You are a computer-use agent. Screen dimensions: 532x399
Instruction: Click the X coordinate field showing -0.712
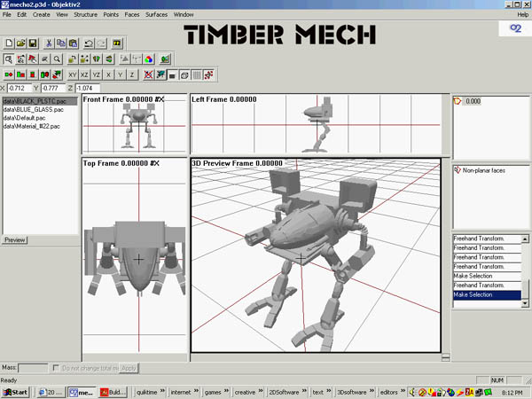[19, 88]
